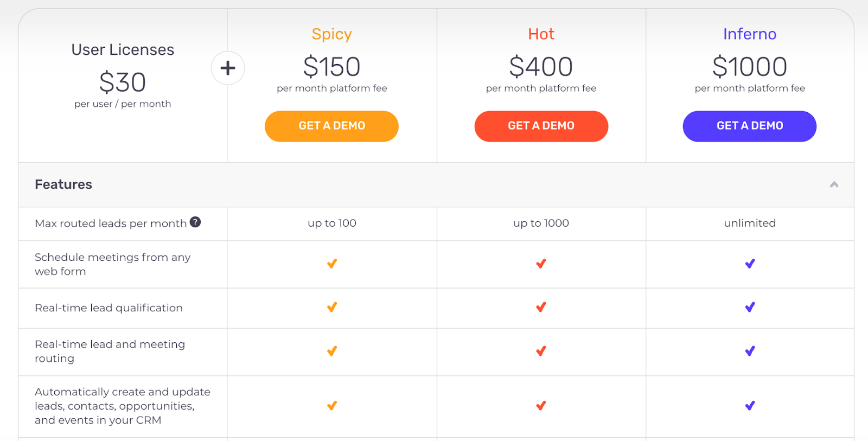Image resolution: width=868 pixels, height=441 pixels.
Task: Click the Hot checkmark for Real-time lead qualification
Action: 541,307
